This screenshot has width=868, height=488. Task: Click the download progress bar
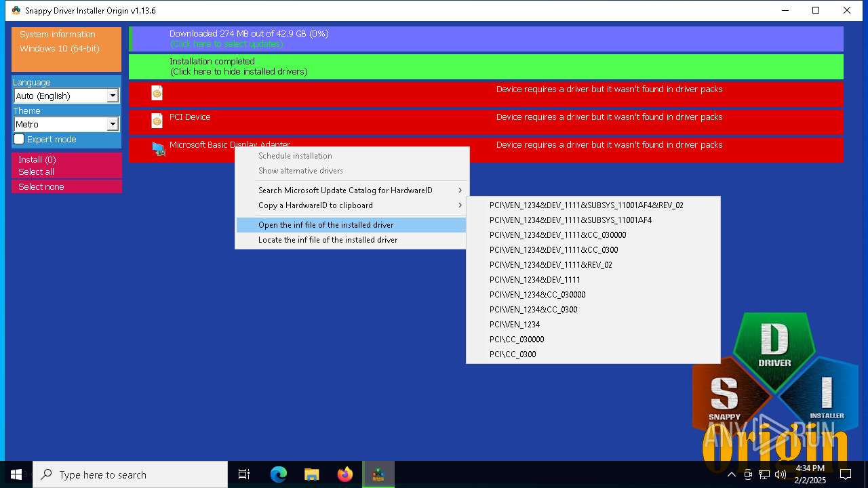486,39
